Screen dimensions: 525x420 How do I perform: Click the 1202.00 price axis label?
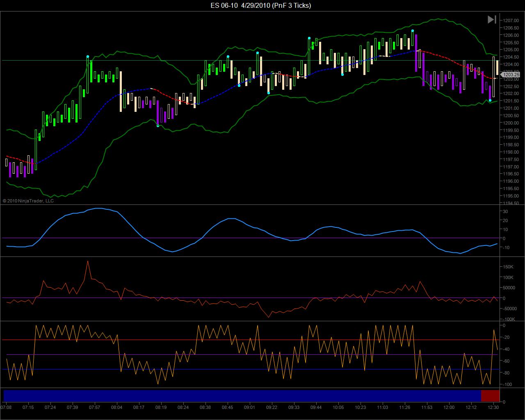pos(511,93)
